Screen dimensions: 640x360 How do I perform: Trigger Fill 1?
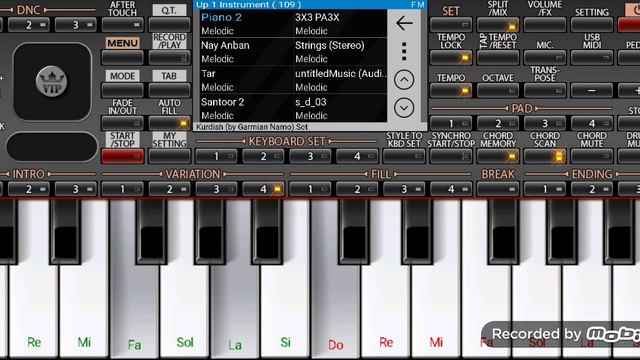point(310,189)
